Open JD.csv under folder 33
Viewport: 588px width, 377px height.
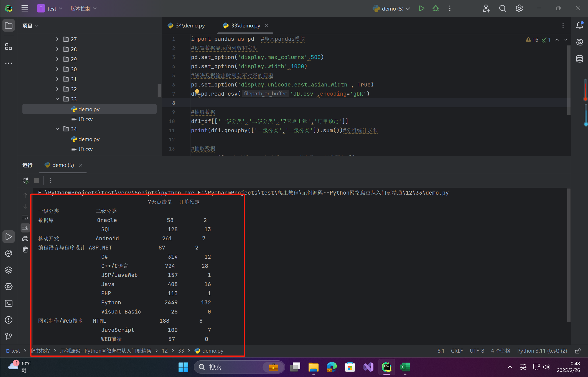pos(82,119)
